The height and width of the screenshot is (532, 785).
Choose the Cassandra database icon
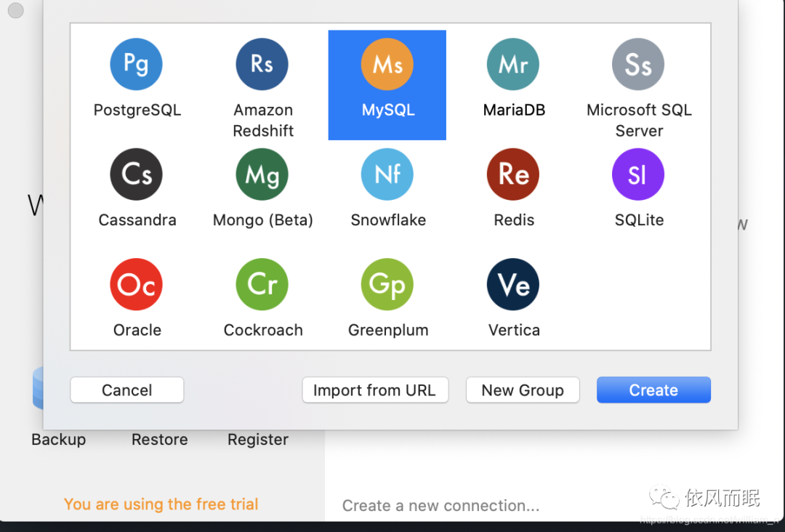[136, 174]
